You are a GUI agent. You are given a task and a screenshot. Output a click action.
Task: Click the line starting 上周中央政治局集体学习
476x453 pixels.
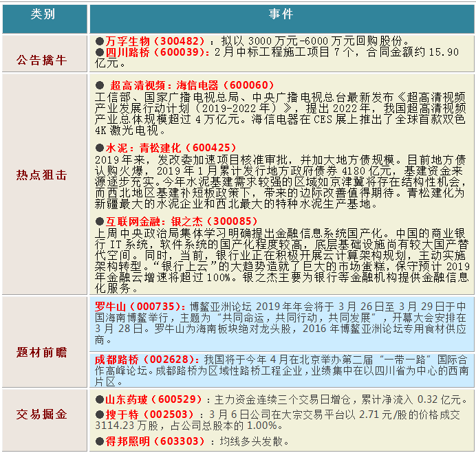(x=280, y=234)
